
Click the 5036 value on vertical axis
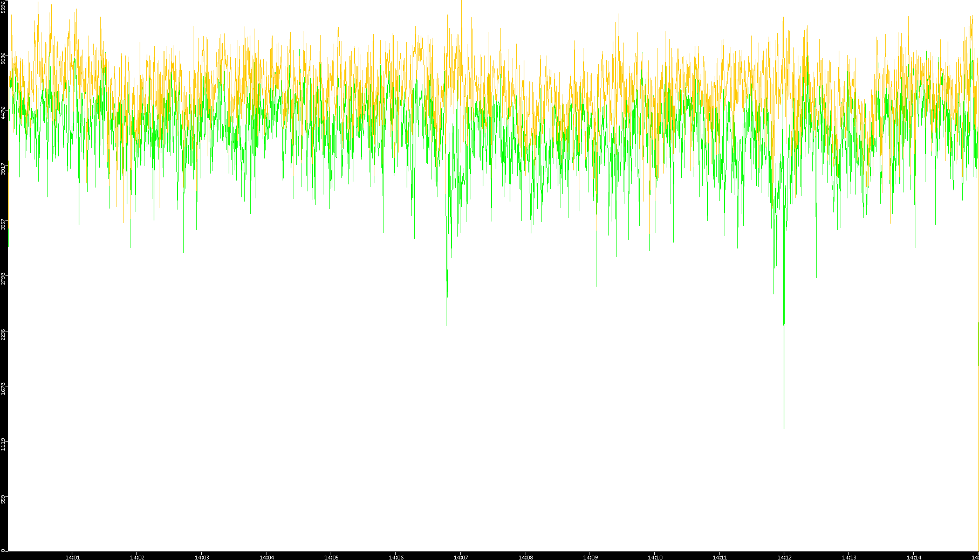pos(3,58)
